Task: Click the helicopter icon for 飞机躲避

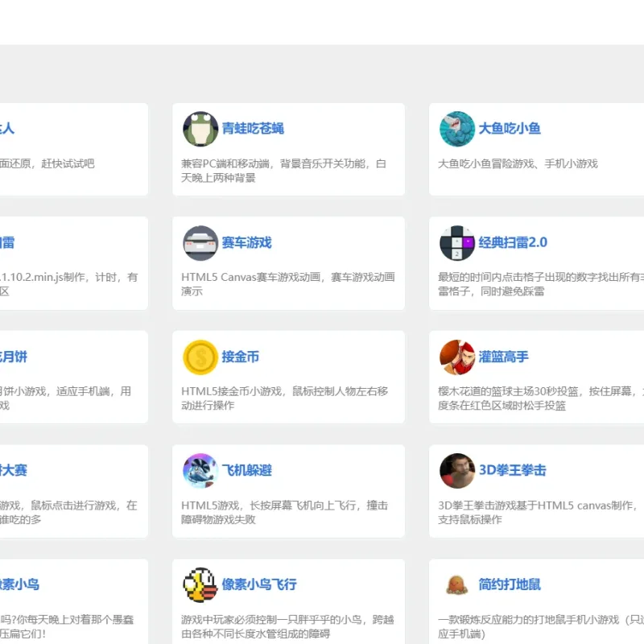Action: point(200,471)
